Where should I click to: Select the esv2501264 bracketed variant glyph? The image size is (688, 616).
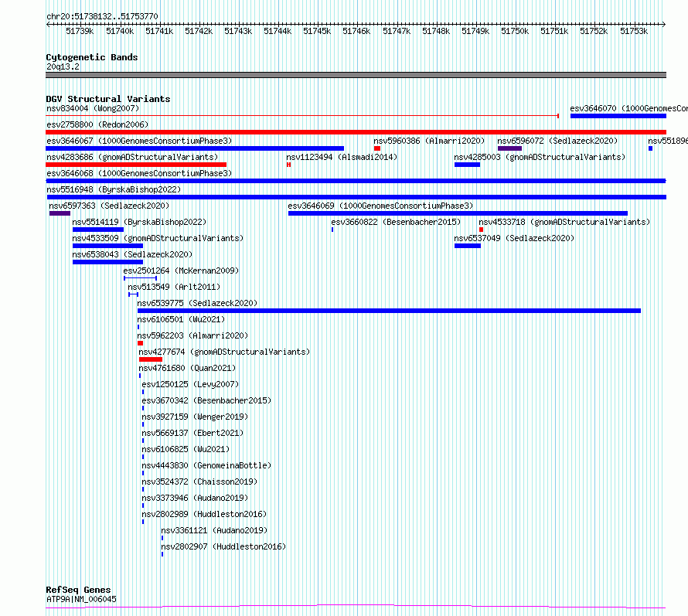141,278
